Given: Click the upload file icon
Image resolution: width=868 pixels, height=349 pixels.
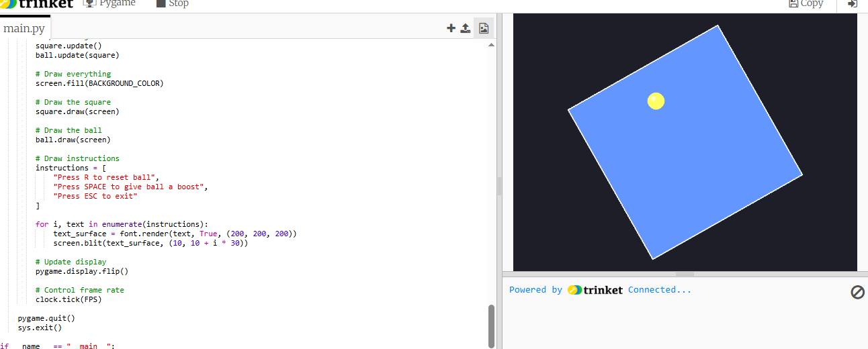Looking at the screenshot, I should (465, 28).
